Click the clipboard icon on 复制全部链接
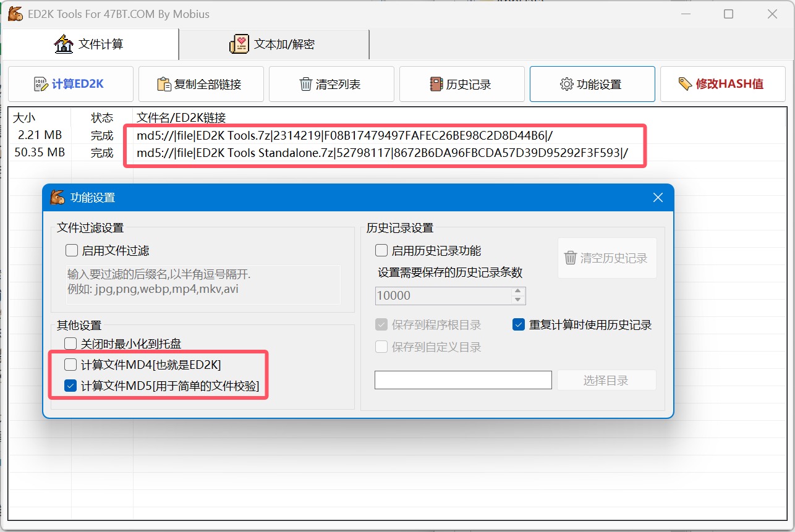This screenshot has width=795, height=532. pyautogui.click(x=164, y=84)
